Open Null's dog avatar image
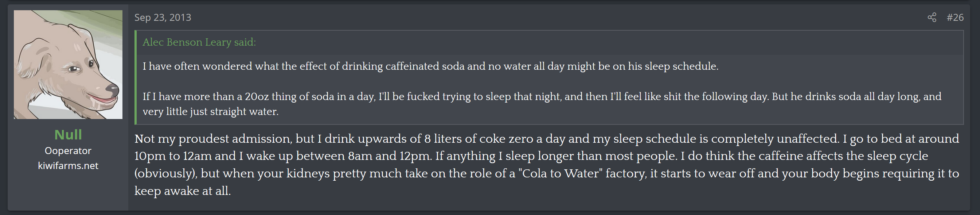Screen dimensions: 980x215 click(x=68, y=64)
